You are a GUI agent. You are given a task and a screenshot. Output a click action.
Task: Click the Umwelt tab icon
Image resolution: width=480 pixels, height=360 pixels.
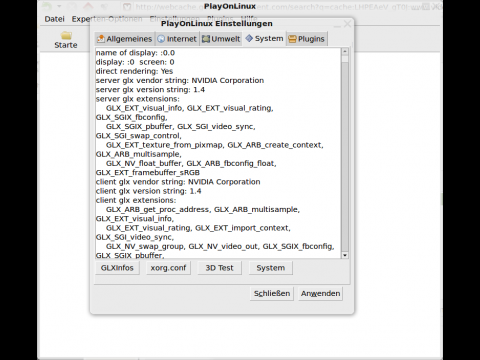click(x=206, y=39)
